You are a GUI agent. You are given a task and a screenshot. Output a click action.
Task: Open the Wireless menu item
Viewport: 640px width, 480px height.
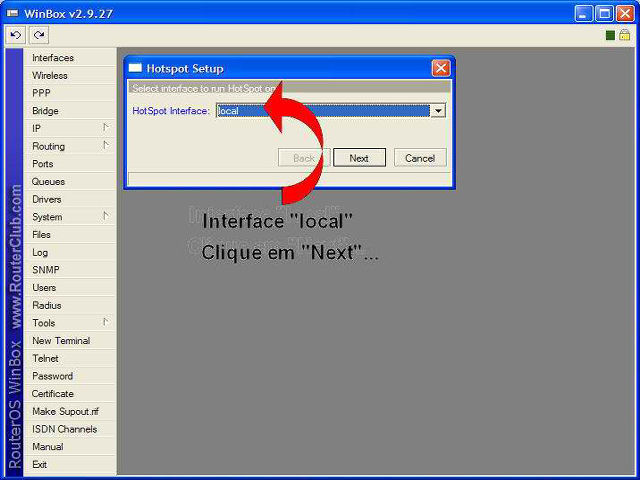click(x=70, y=76)
